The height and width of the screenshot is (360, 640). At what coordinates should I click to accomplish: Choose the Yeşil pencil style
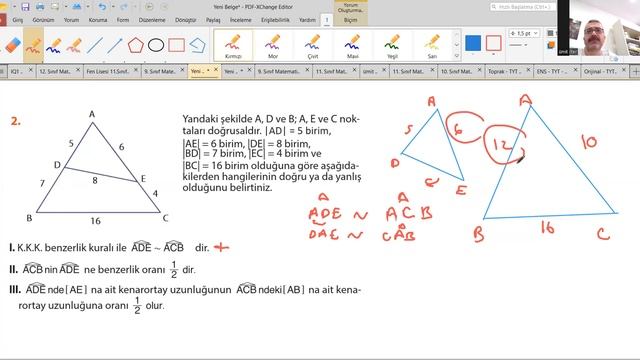(392, 46)
